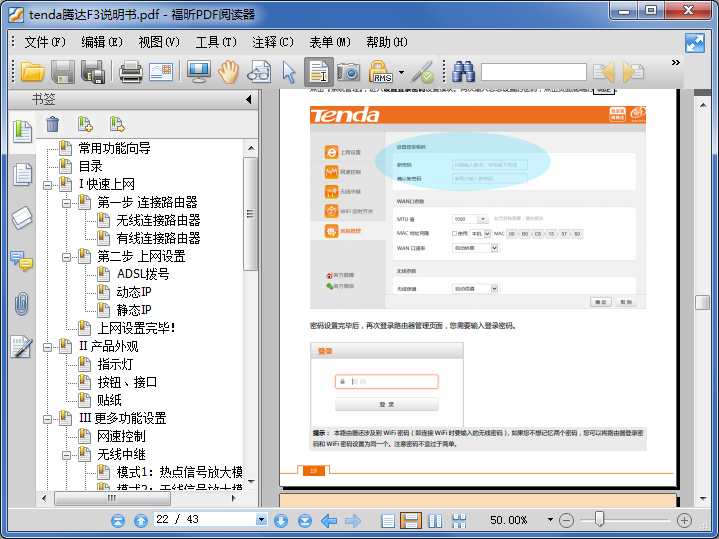
Task: Collapse the 无线中继 tree node
Action: coord(66,455)
